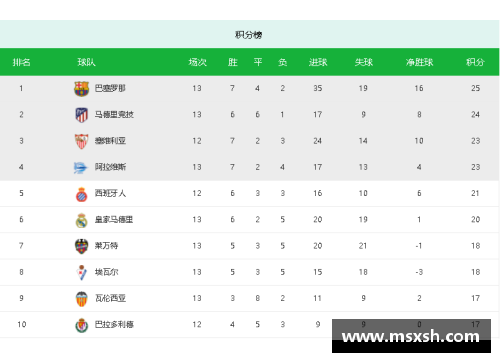
Task: Click the Levante club crest icon
Action: [x=81, y=246]
